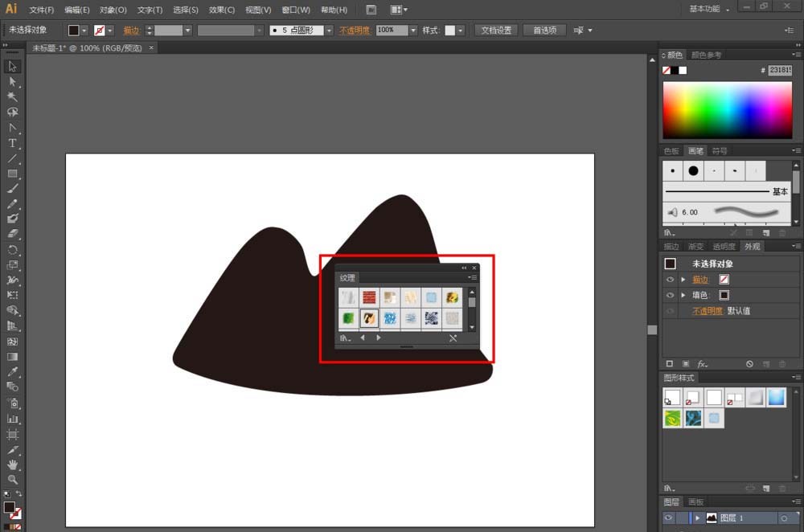Hide the 填色 fill attribute
The image size is (804, 532).
(670, 295)
